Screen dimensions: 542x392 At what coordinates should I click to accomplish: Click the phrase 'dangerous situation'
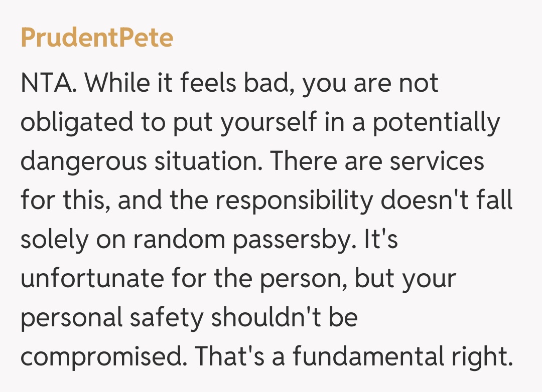click(x=152, y=162)
